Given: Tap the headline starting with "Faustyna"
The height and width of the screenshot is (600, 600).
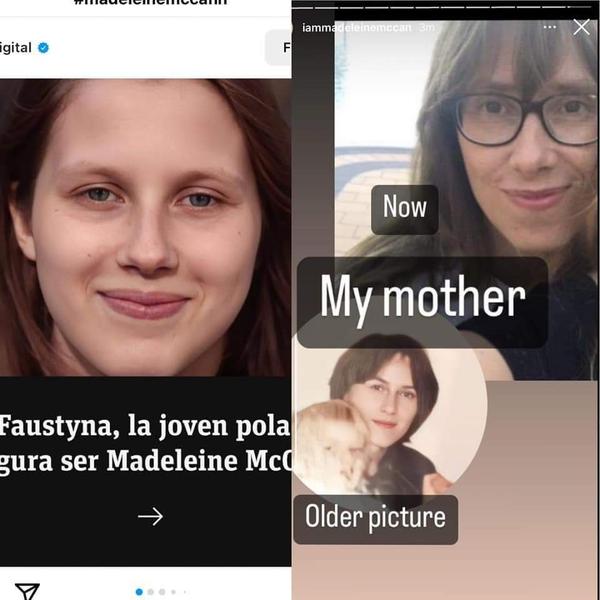Looking at the screenshot, I should click(x=145, y=443).
